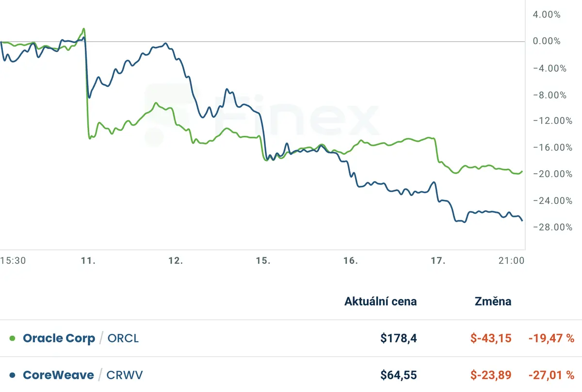Click the green Oracle Corp legend dot
Viewport: 582px width, 392px height.
[x=13, y=338]
